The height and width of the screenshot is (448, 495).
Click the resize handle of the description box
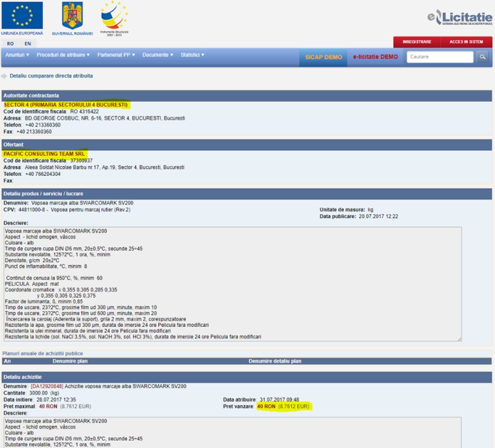pos(459,339)
